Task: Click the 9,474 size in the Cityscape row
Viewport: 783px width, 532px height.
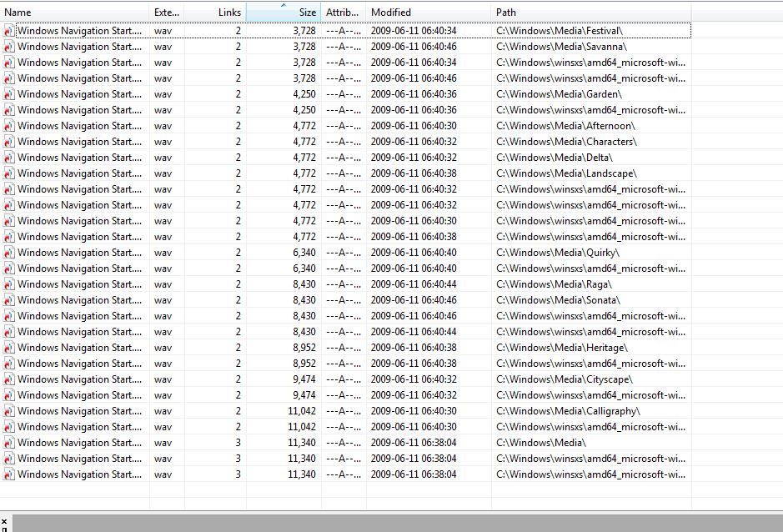Action: coord(304,379)
